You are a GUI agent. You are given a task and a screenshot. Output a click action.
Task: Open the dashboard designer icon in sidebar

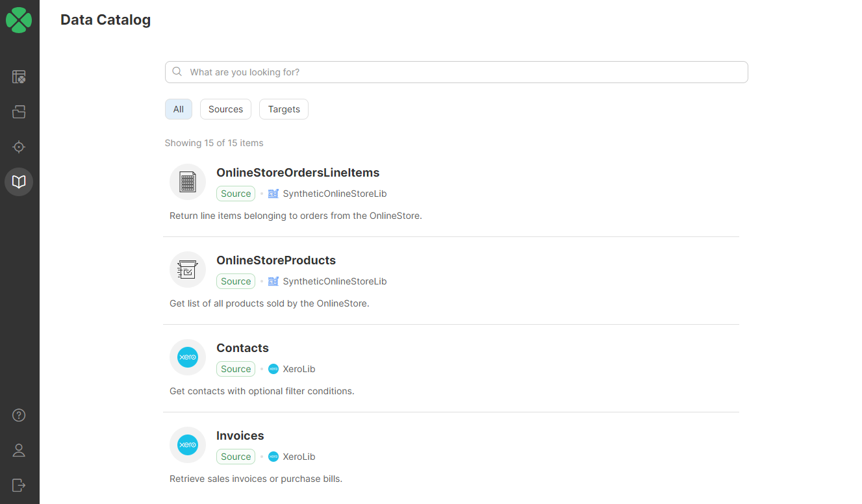point(19,77)
